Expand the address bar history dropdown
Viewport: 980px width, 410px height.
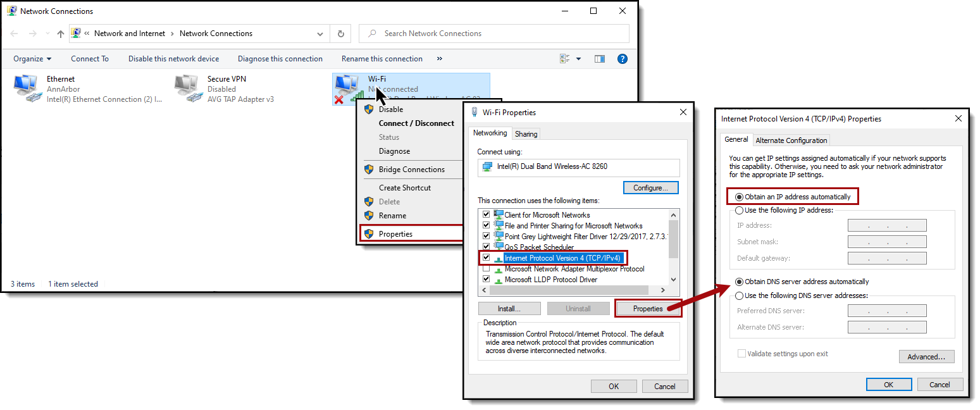(321, 34)
